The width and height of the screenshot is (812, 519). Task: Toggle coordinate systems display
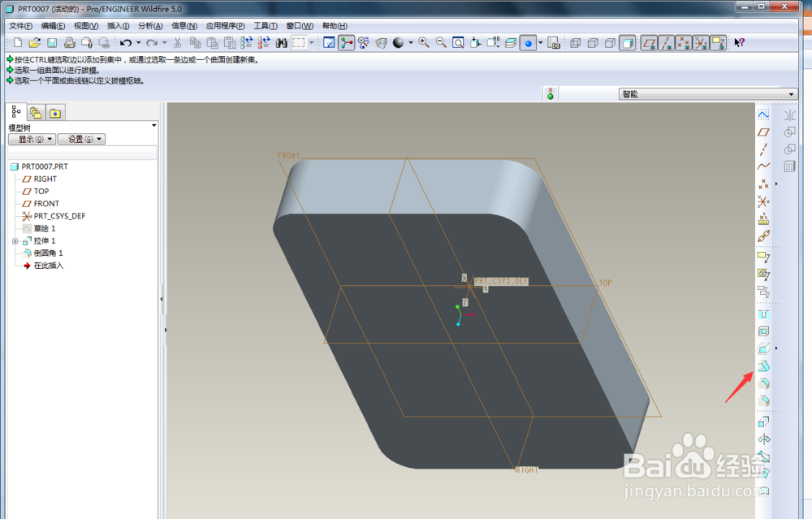[x=702, y=43]
